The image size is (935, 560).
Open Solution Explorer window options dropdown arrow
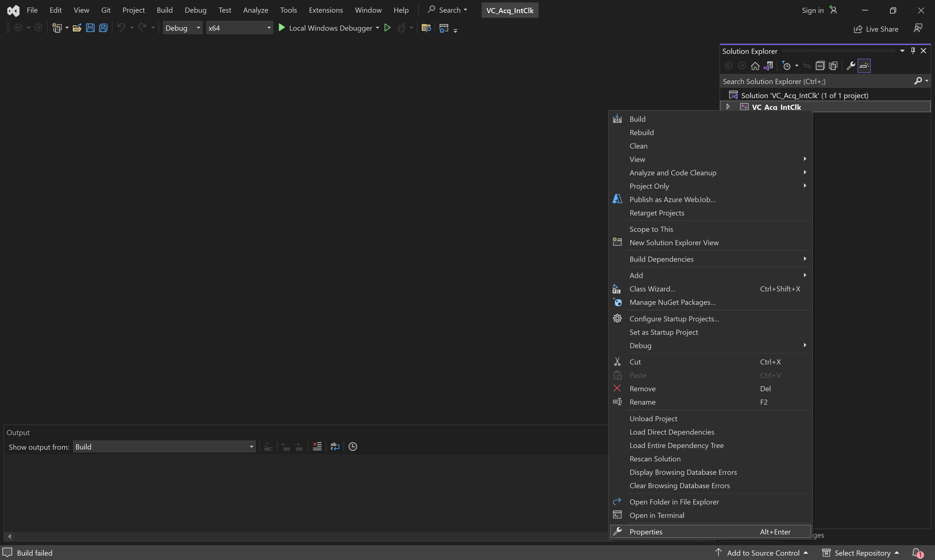pyautogui.click(x=902, y=51)
